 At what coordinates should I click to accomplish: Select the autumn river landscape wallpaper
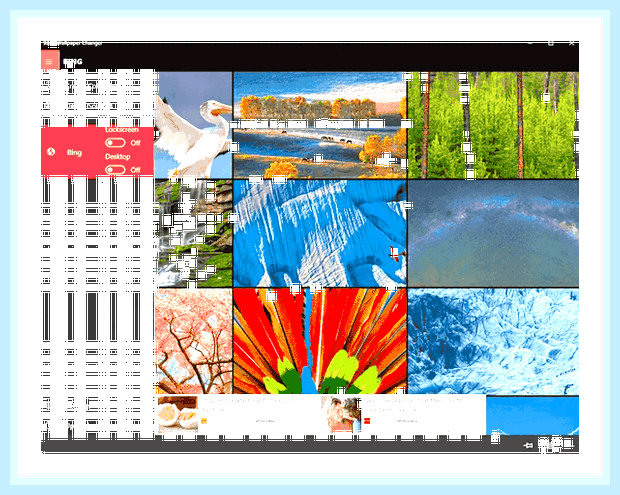point(320,125)
